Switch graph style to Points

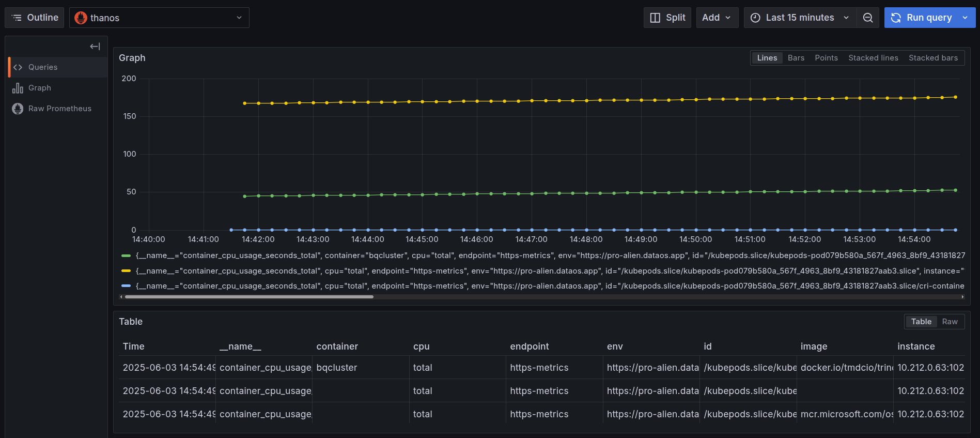click(826, 58)
